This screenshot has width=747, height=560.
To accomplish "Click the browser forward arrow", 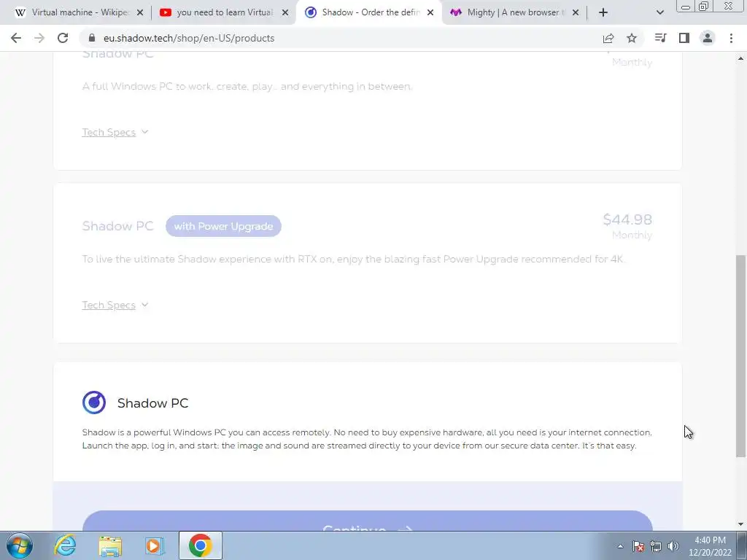I will (39, 38).
